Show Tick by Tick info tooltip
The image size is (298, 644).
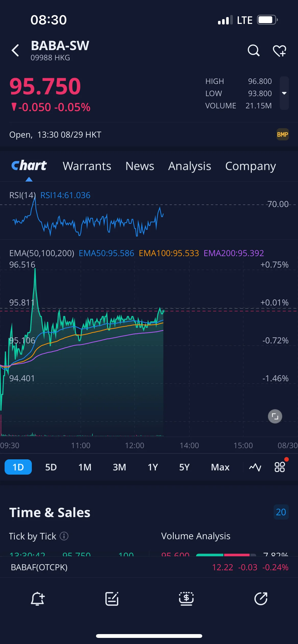pos(64,536)
